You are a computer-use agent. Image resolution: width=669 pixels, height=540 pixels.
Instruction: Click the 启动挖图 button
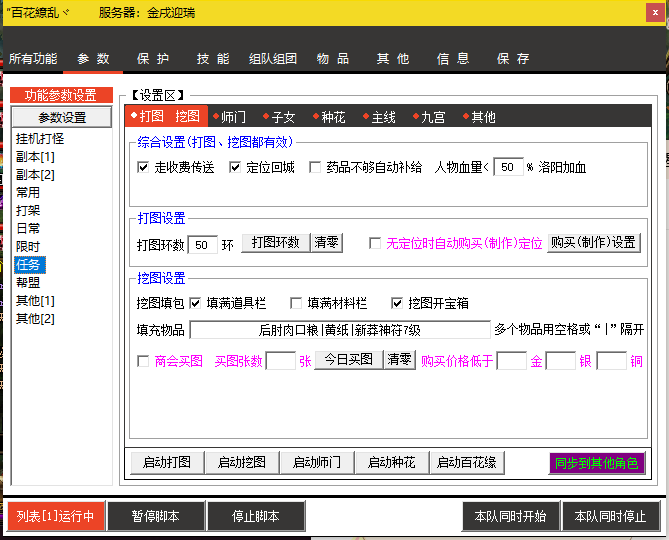coord(242,462)
